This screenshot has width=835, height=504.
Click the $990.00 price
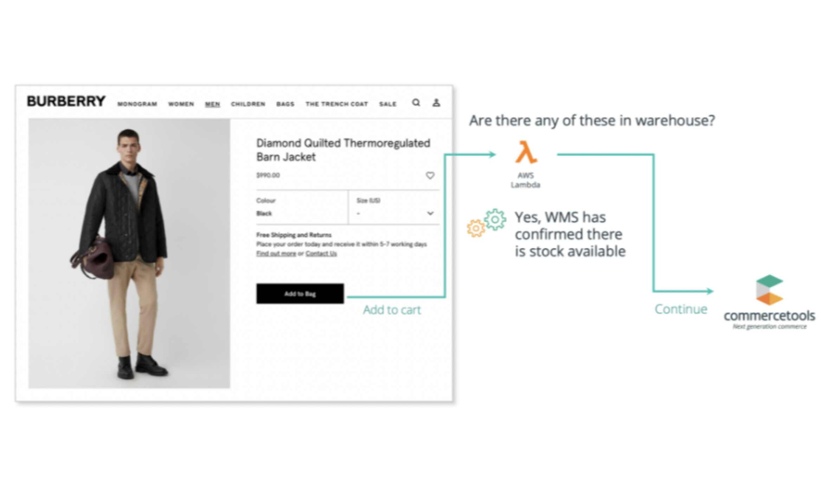[x=268, y=175]
